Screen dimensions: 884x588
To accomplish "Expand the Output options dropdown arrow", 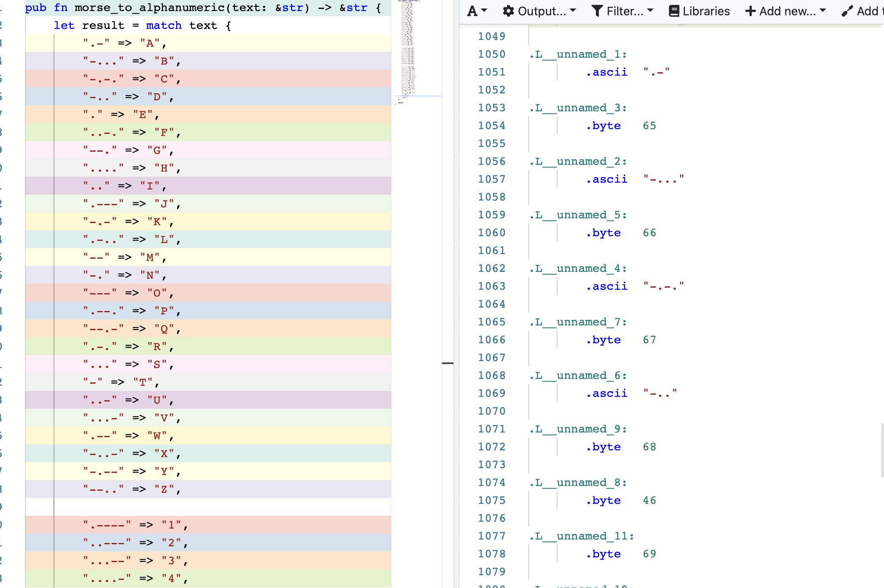I will pyautogui.click(x=573, y=10).
